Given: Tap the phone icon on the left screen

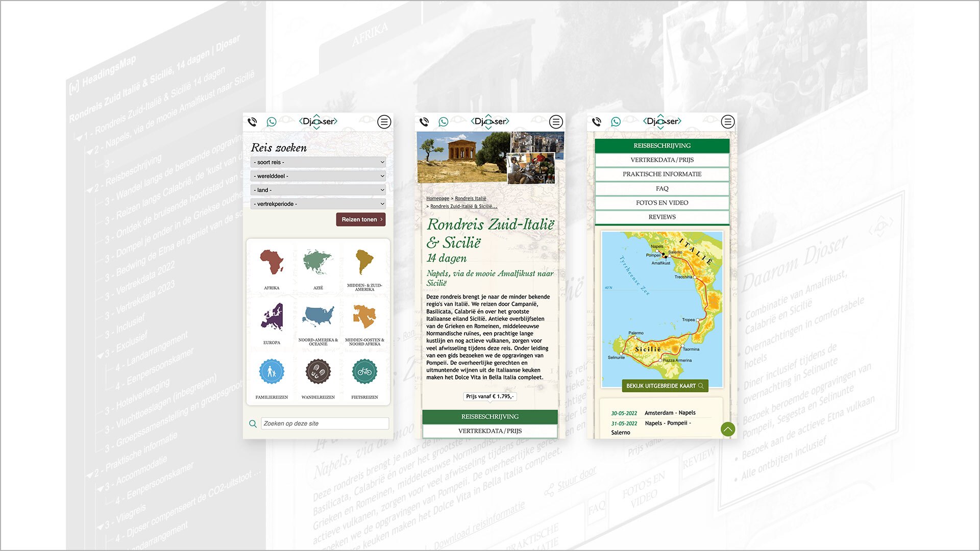Looking at the screenshot, I should pyautogui.click(x=252, y=122).
